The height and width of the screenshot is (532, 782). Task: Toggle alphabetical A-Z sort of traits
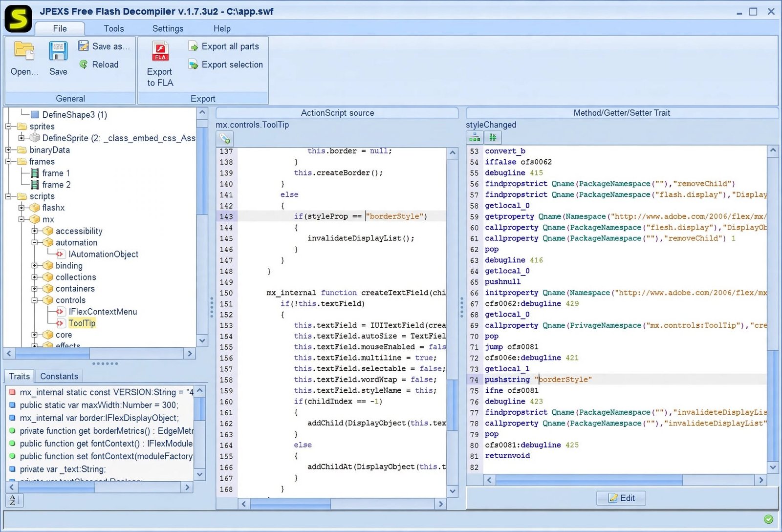click(x=13, y=500)
